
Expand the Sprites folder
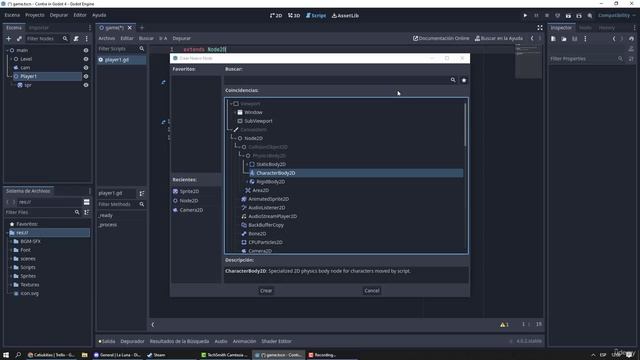point(11,276)
